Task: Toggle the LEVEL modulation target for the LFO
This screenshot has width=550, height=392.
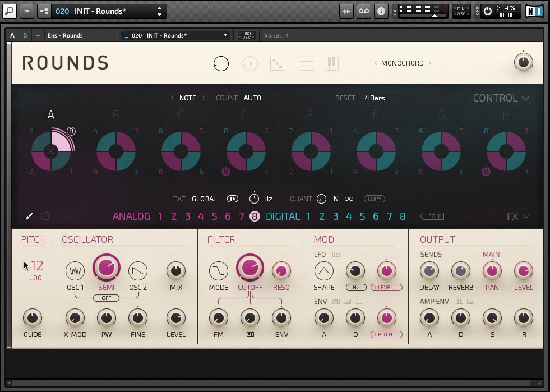Action: pos(387,287)
